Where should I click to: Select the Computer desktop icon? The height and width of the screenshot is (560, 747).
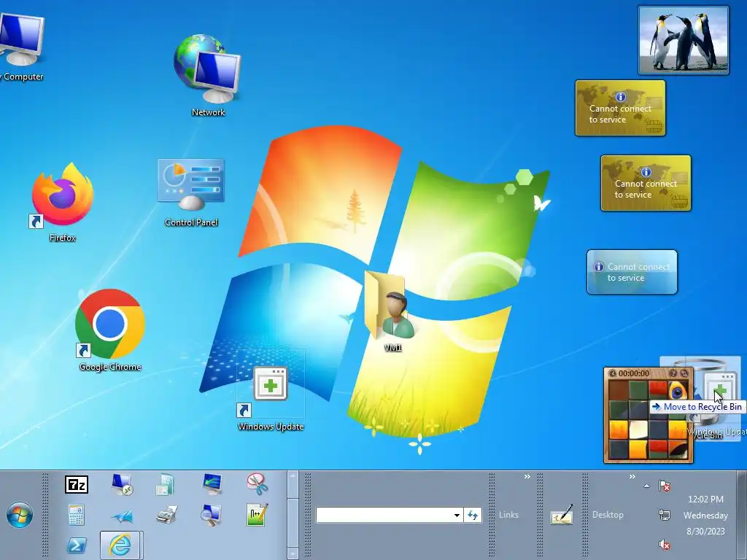(x=21, y=47)
